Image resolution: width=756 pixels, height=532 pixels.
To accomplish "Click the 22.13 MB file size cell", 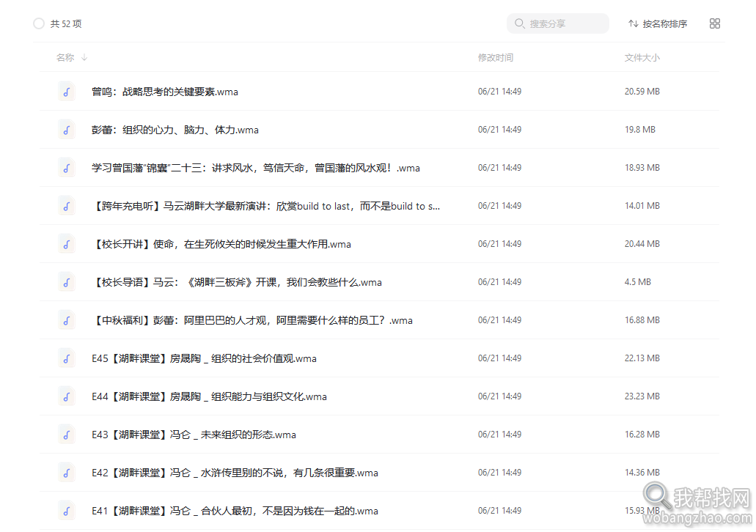I will [642, 358].
